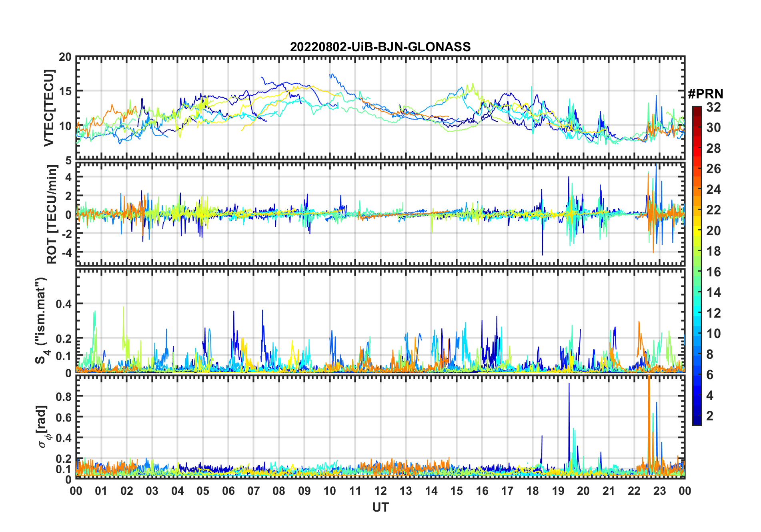The width and height of the screenshot is (761, 532).
Task: Click colorbar tick label "28"
Action: pos(713,148)
